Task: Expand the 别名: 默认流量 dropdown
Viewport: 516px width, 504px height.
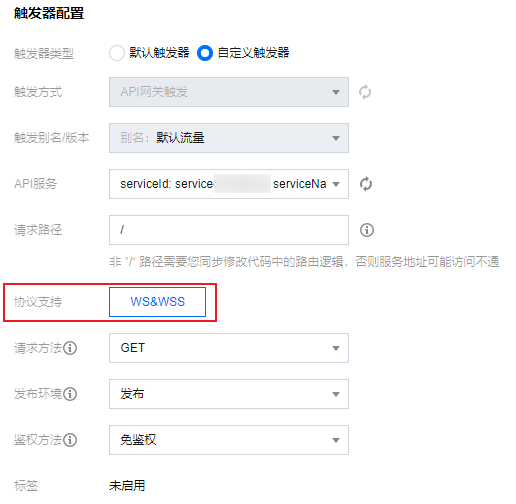Action: point(229,138)
